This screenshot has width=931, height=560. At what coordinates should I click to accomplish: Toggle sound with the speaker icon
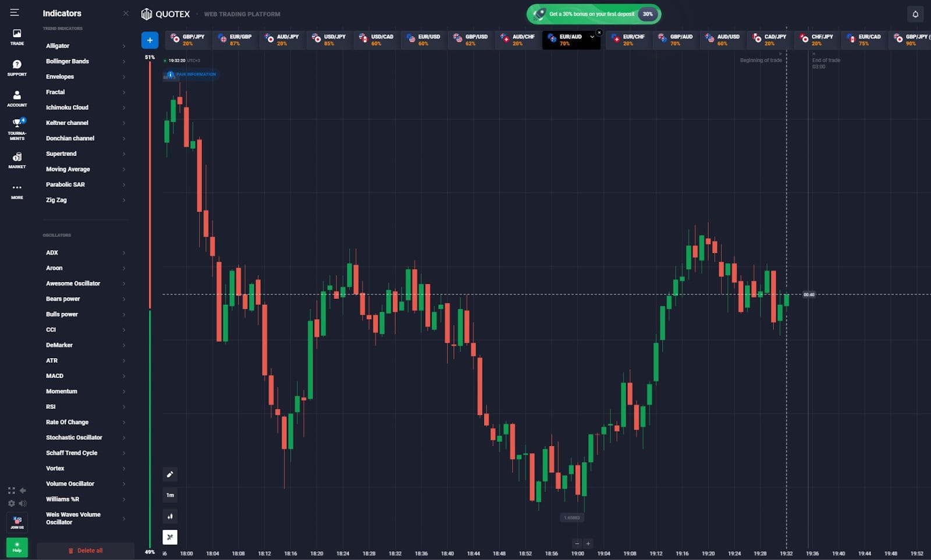tap(23, 503)
